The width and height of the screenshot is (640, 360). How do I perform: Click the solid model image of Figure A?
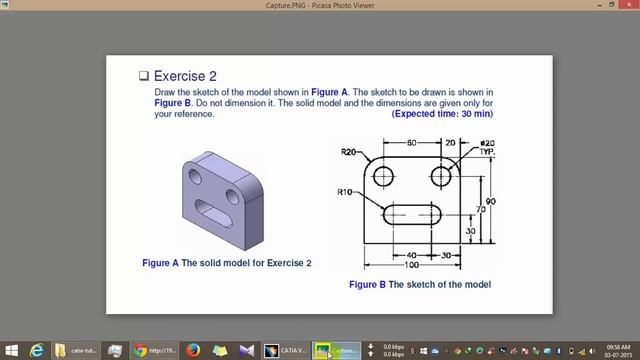223,200
